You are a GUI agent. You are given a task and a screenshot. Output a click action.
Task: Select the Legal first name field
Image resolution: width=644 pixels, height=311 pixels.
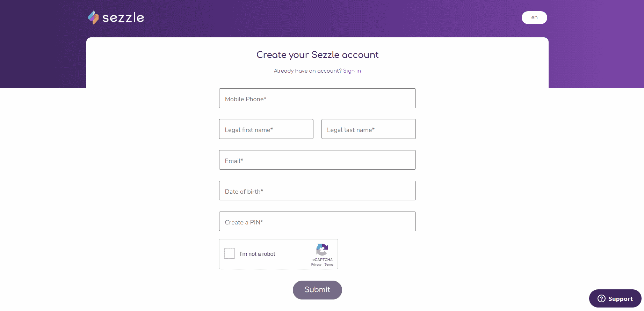[x=266, y=129]
